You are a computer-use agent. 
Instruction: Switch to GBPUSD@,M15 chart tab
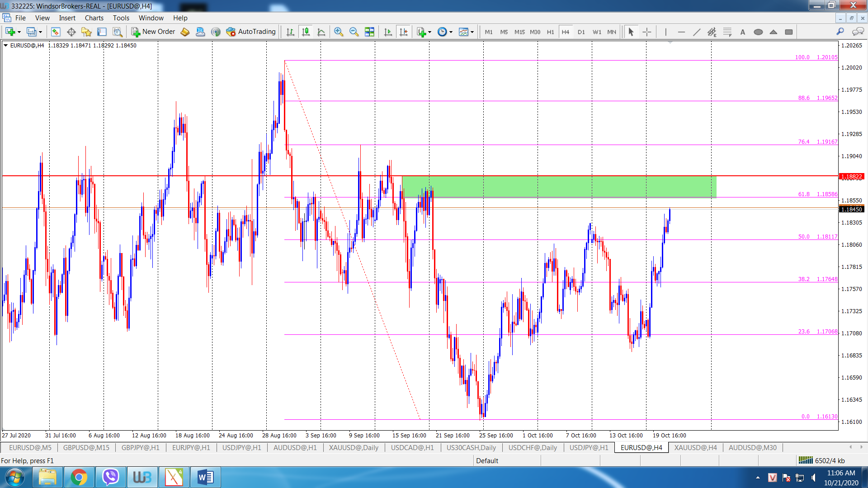[x=86, y=447]
